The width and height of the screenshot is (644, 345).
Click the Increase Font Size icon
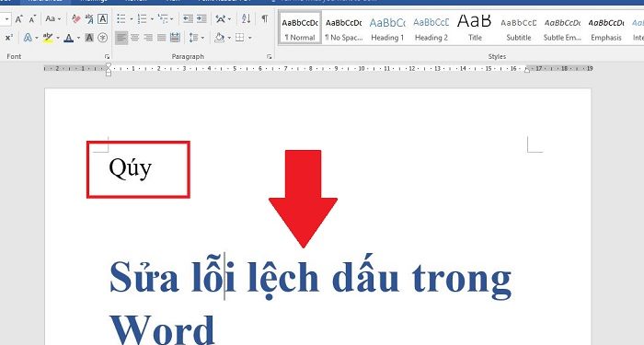(19, 19)
